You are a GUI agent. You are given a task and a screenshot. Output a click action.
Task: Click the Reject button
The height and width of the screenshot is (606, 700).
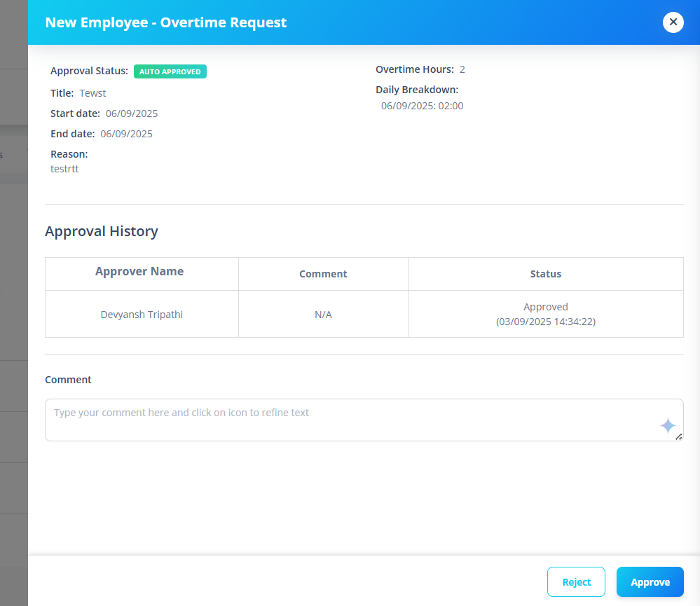point(576,582)
